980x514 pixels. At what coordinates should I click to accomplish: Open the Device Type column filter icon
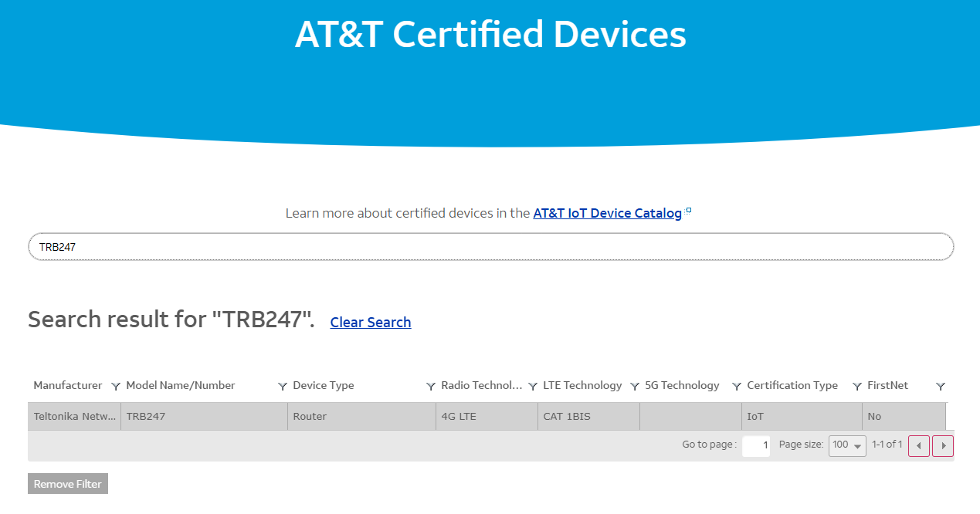(x=431, y=386)
